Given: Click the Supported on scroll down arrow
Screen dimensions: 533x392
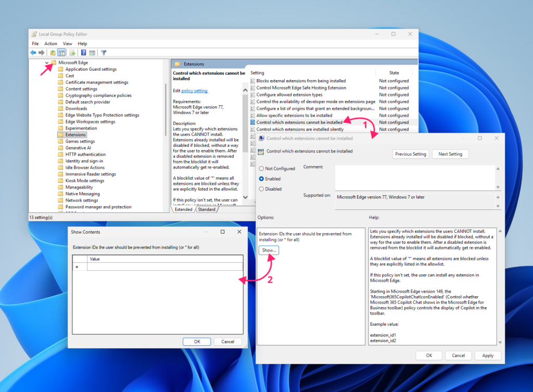Looking at the screenshot, I should coord(498,206).
